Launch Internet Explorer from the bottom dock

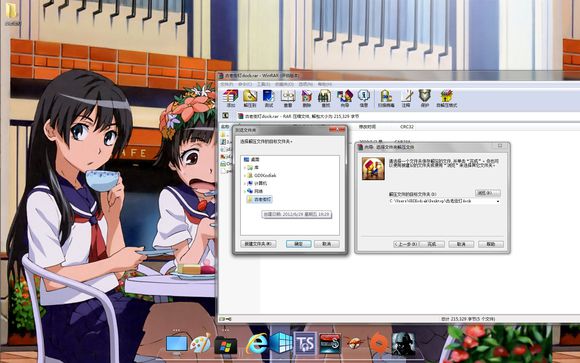257,344
